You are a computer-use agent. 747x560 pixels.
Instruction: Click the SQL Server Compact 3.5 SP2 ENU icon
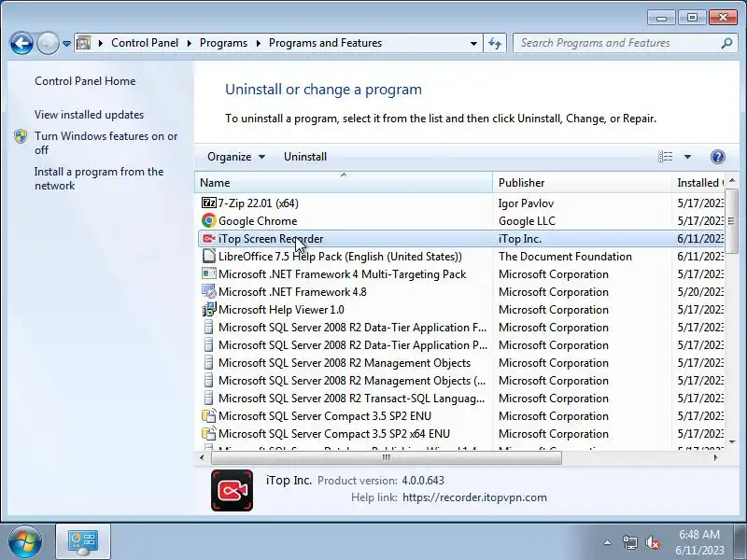(x=208, y=415)
